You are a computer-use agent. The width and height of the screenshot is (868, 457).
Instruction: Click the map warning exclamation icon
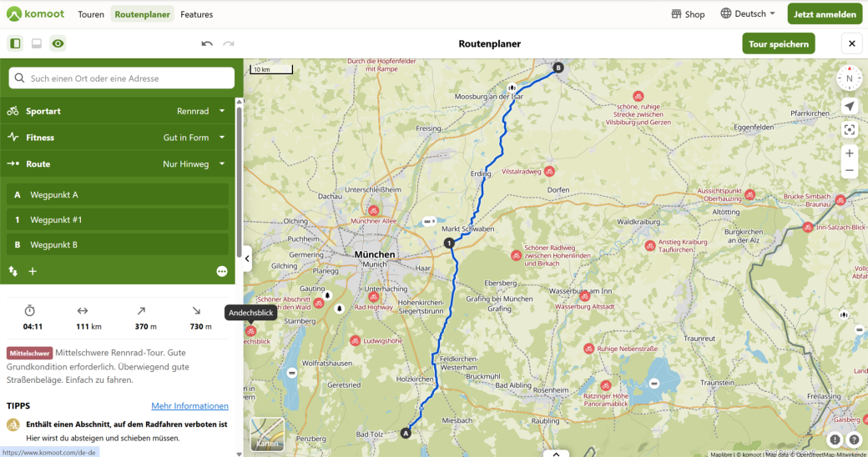[x=835, y=439]
